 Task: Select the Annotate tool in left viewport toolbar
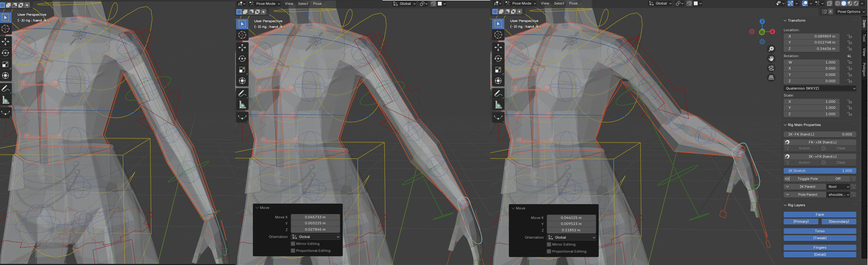pos(6,89)
